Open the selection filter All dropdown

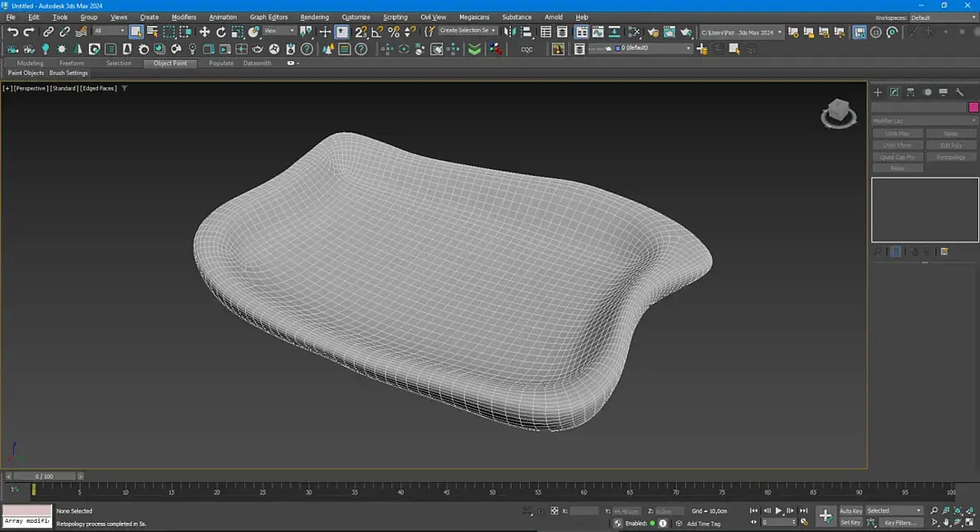(x=109, y=32)
